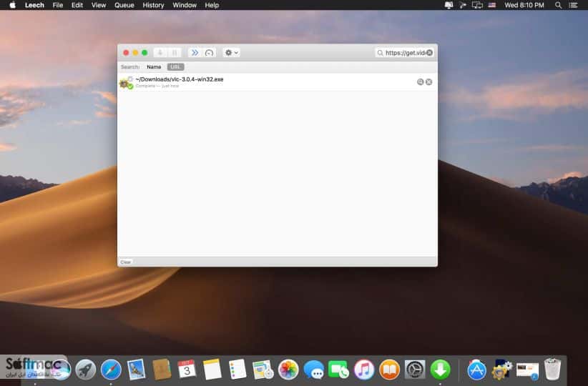Select the Name search scope
This screenshot has width=588, height=386.
(154, 66)
